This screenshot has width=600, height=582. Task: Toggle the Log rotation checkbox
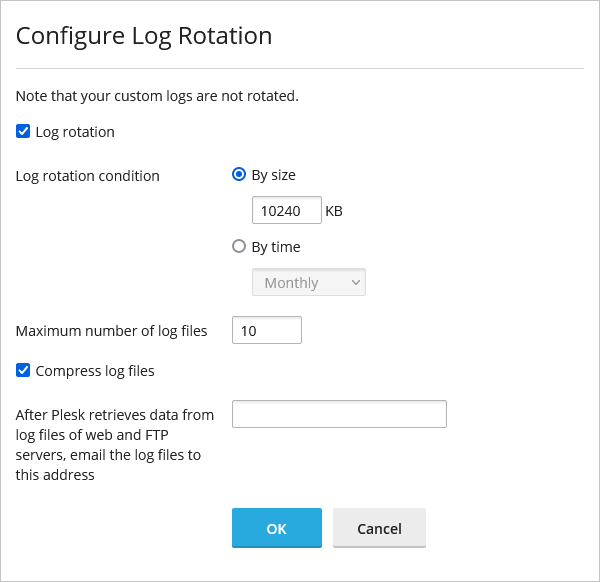(23, 131)
